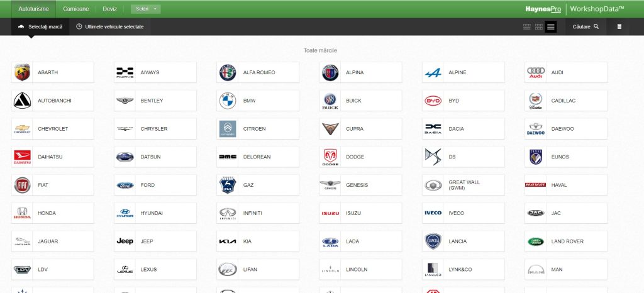
Task: Expand the Setări dropdown
Action: point(145,9)
